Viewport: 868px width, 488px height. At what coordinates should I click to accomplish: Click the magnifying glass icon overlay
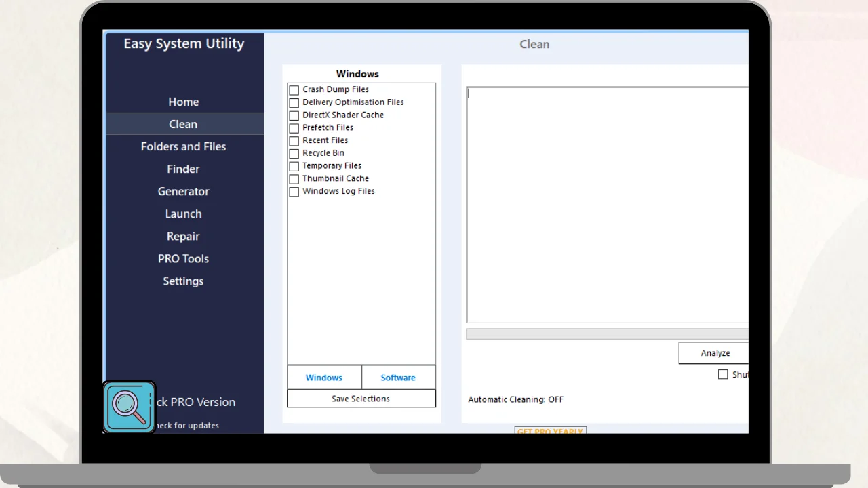pos(129,407)
